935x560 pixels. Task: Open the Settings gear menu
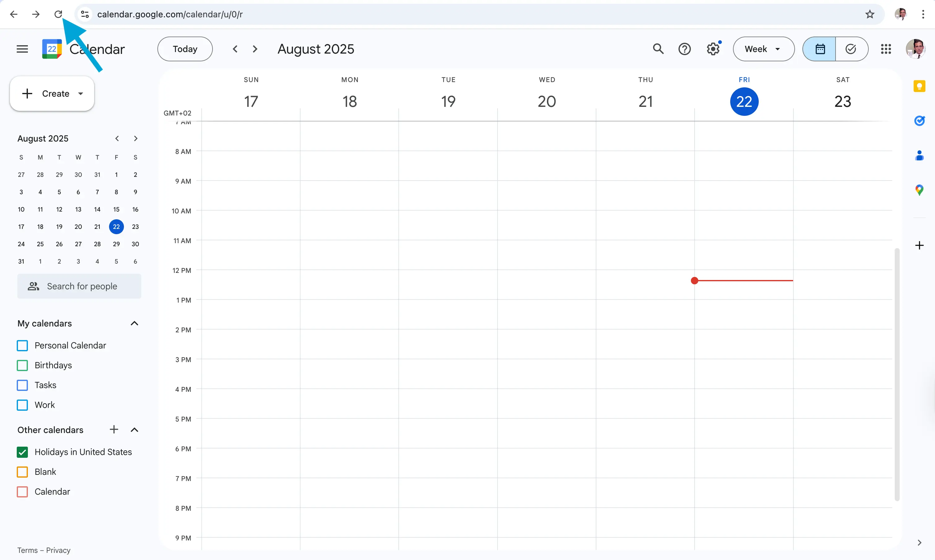coord(713,49)
